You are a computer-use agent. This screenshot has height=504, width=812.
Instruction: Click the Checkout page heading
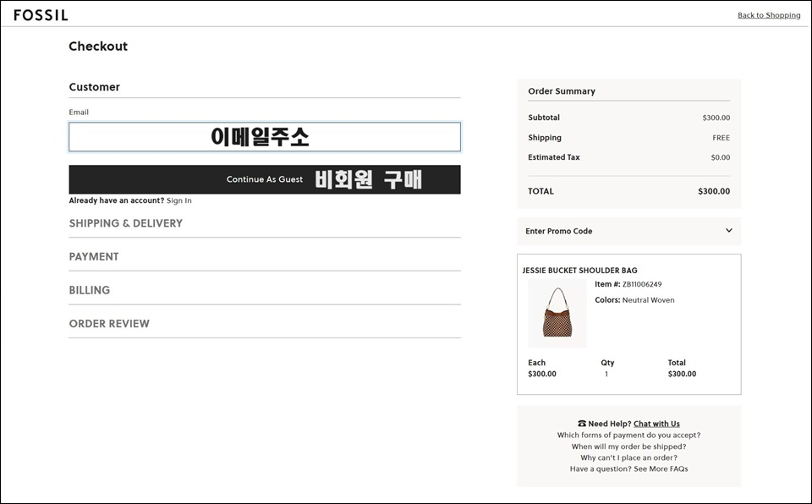click(98, 47)
